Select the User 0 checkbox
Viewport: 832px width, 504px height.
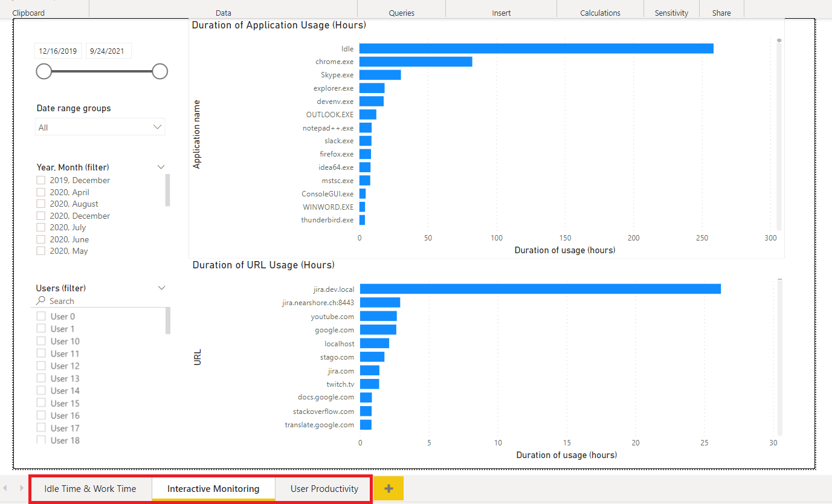[x=41, y=316]
